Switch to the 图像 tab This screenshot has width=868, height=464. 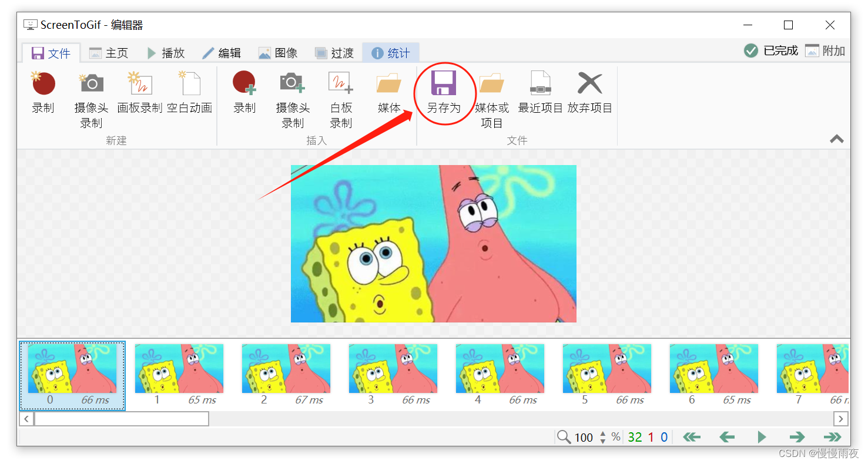click(279, 52)
